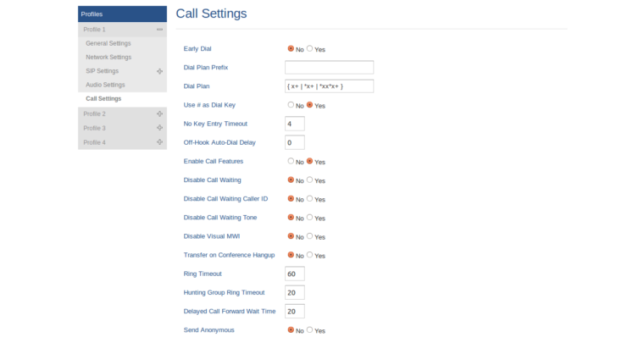This screenshot has height=343, width=644.
Task: Open Audio Settings in sidebar
Action: coord(105,85)
